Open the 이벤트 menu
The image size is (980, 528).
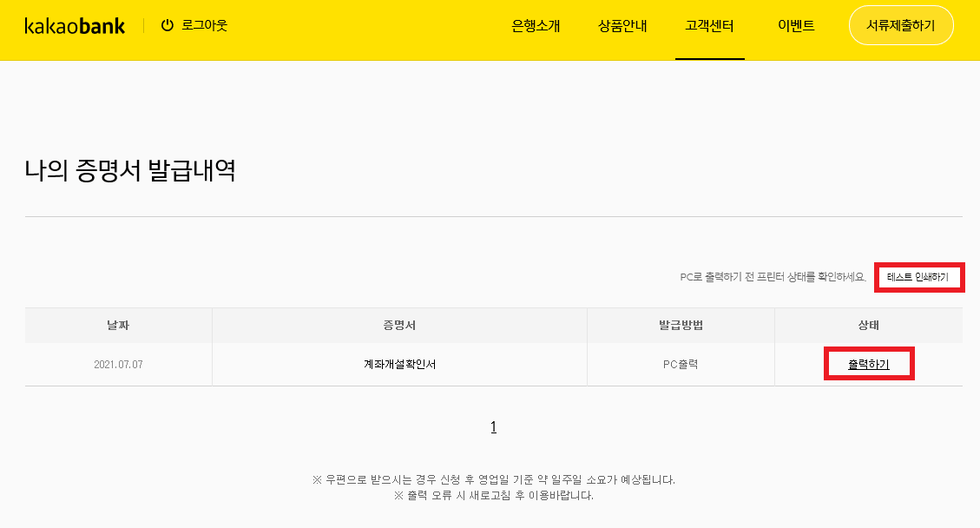796,26
